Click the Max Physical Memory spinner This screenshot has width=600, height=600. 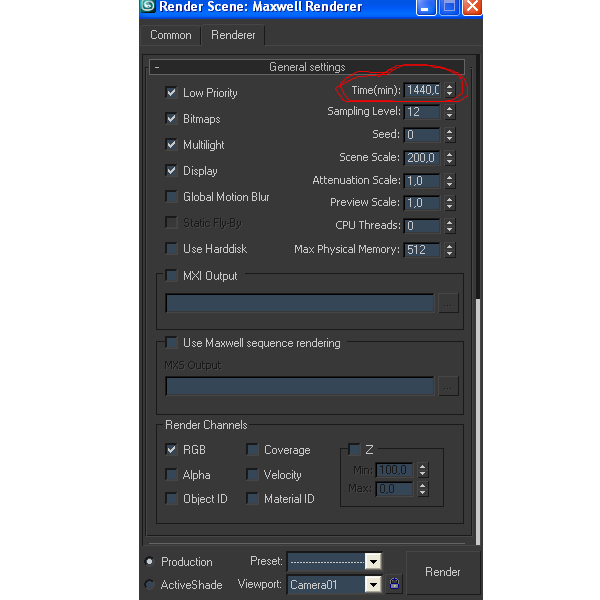(450, 250)
